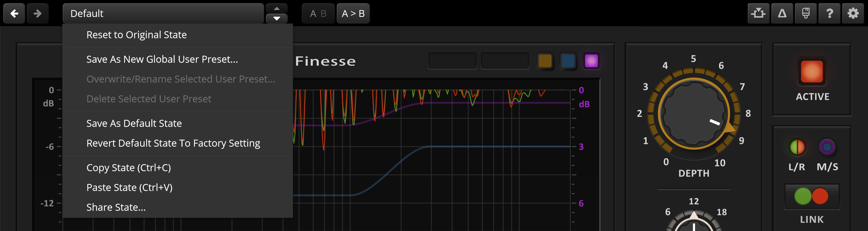Toggle the red ACTIVE button

(812, 72)
